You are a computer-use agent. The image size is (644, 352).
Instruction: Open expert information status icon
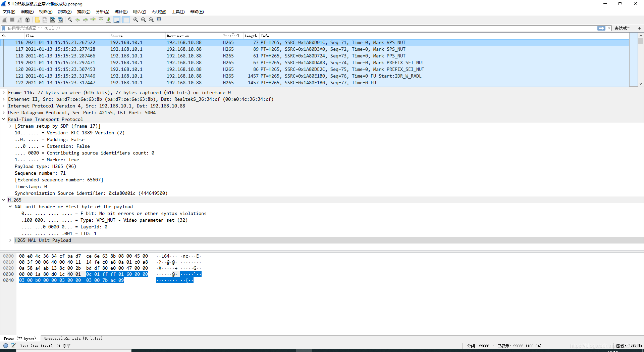pos(6,346)
